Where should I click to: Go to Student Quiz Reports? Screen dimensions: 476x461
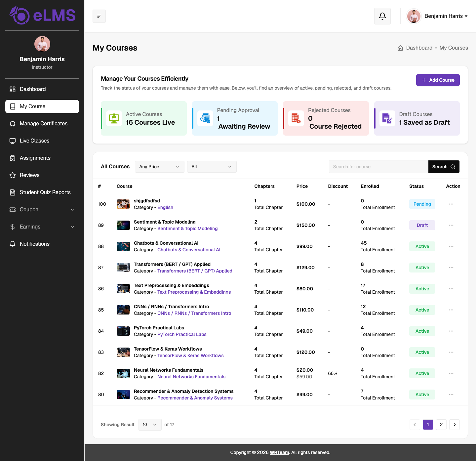[42, 192]
